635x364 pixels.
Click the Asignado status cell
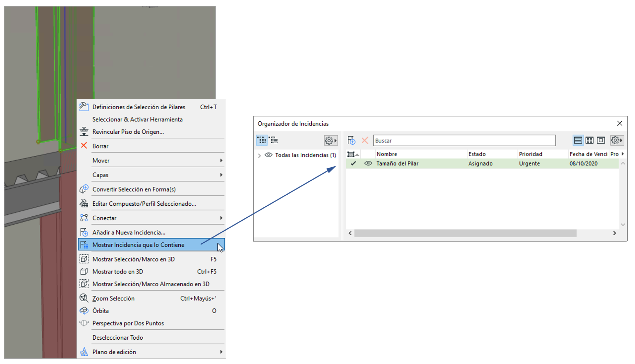click(480, 163)
